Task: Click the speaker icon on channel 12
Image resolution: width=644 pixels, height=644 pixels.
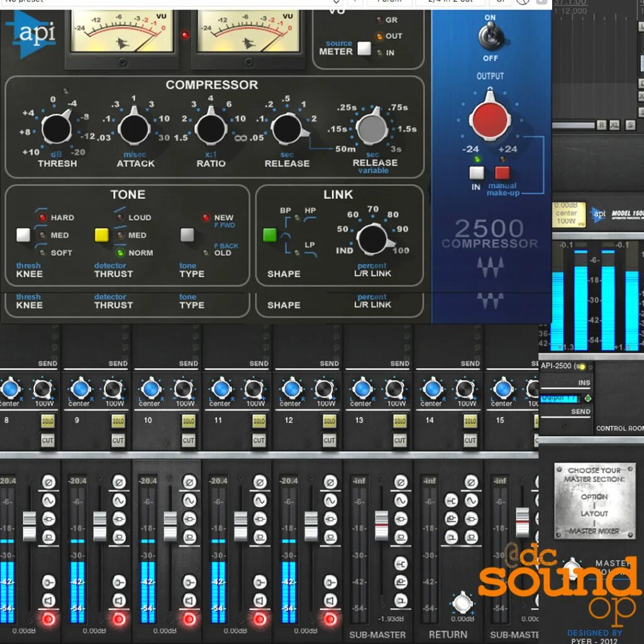Action: 330,601
